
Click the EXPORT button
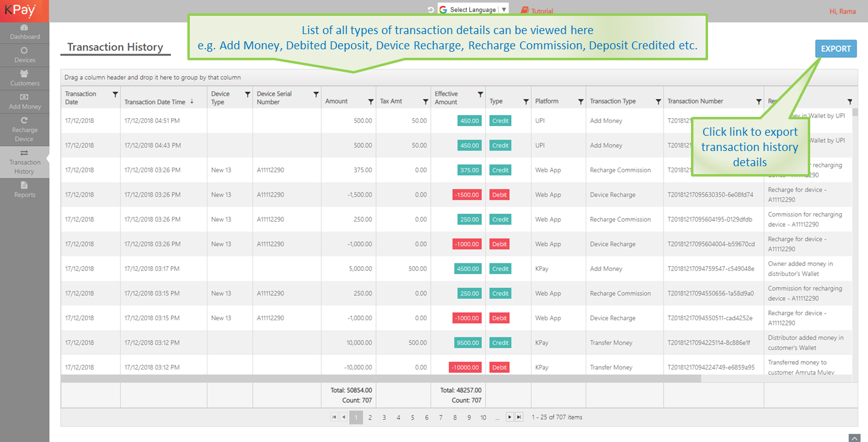tap(836, 49)
